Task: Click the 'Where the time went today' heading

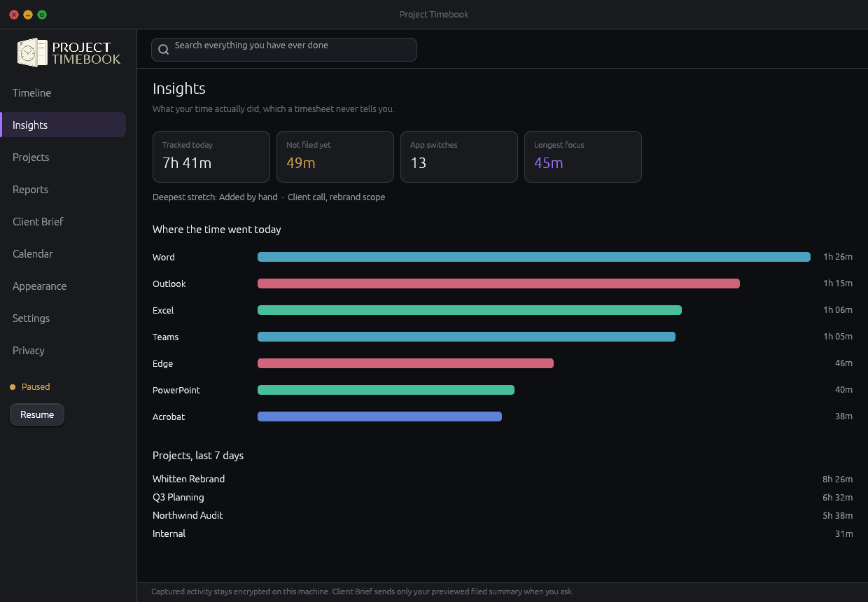Action: pyautogui.click(x=217, y=230)
